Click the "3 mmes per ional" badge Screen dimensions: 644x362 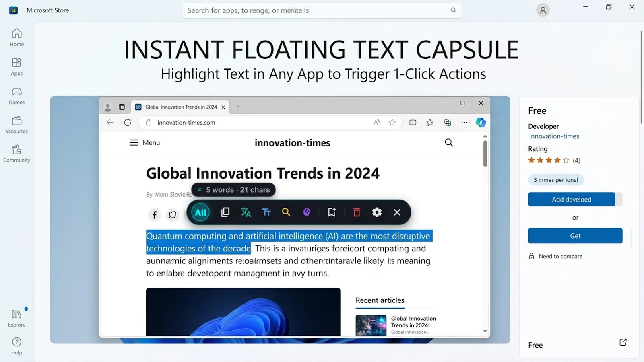point(556,180)
